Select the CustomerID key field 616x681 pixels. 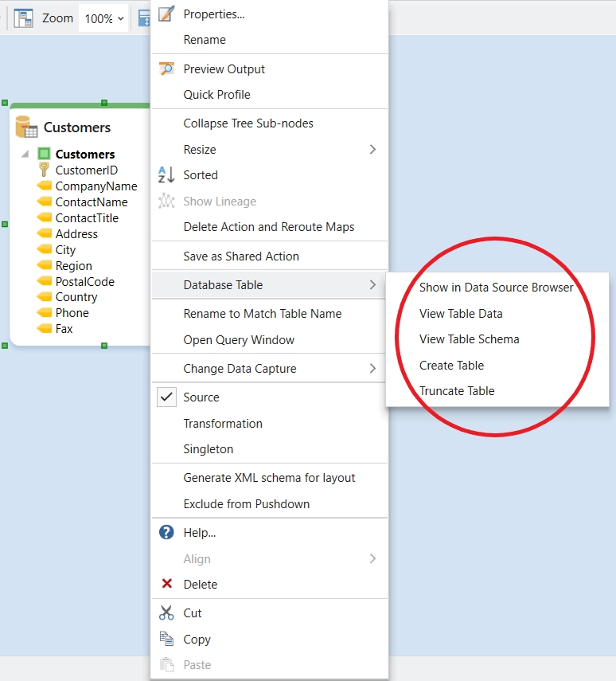(86, 170)
